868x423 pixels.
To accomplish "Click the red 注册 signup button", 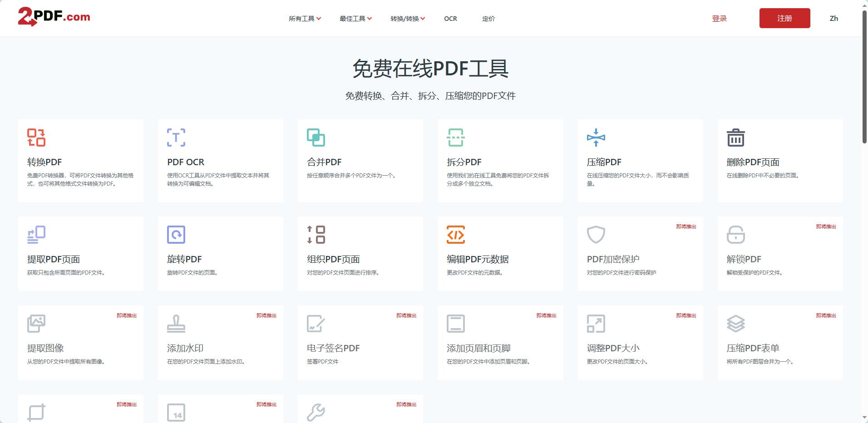I will (x=784, y=18).
